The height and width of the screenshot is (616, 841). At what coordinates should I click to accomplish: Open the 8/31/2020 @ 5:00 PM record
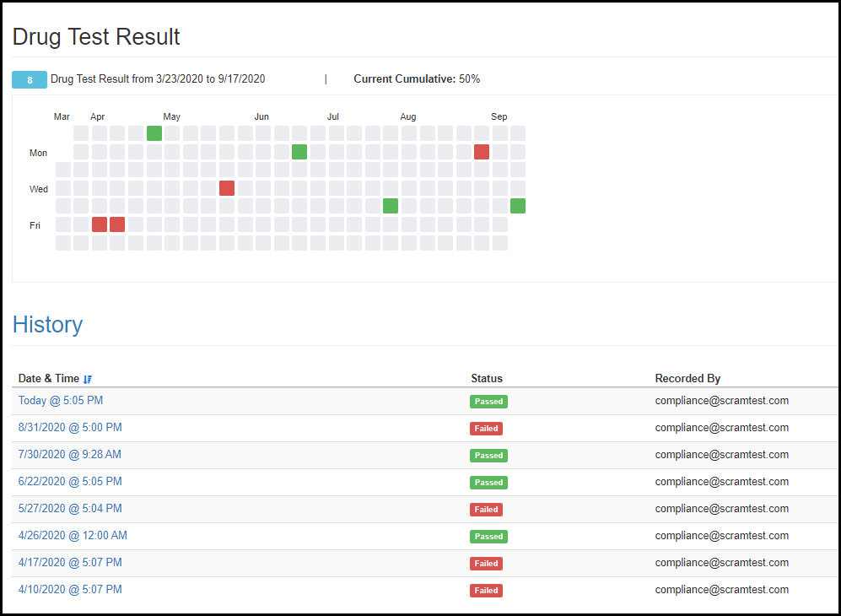70,428
